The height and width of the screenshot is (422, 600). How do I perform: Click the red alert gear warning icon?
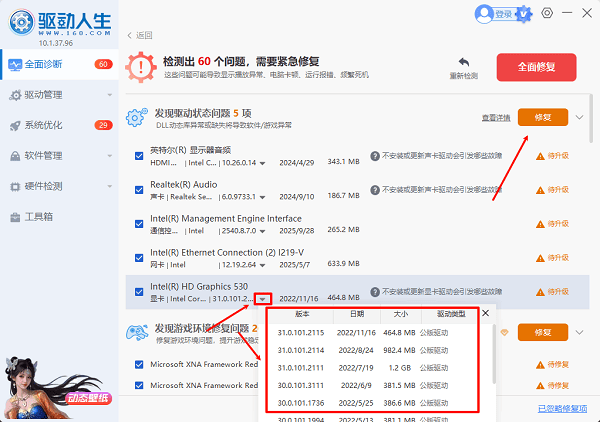click(141, 67)
